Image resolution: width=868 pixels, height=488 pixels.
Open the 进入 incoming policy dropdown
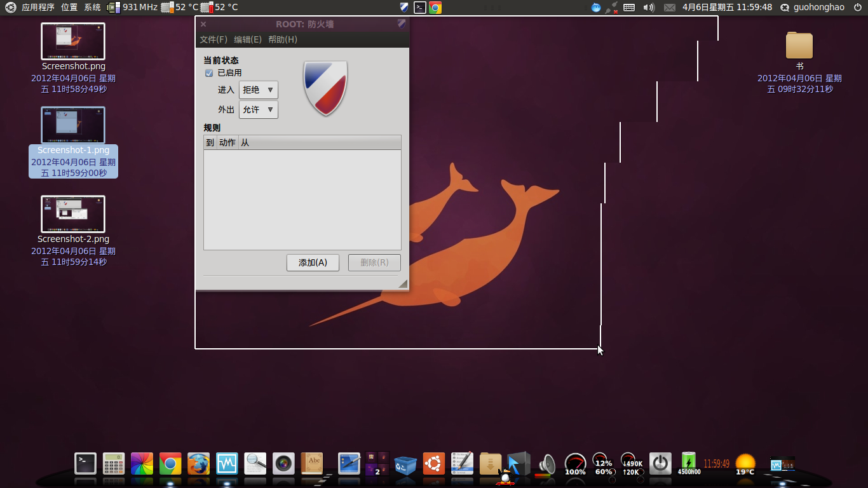[x=259, y=90]
